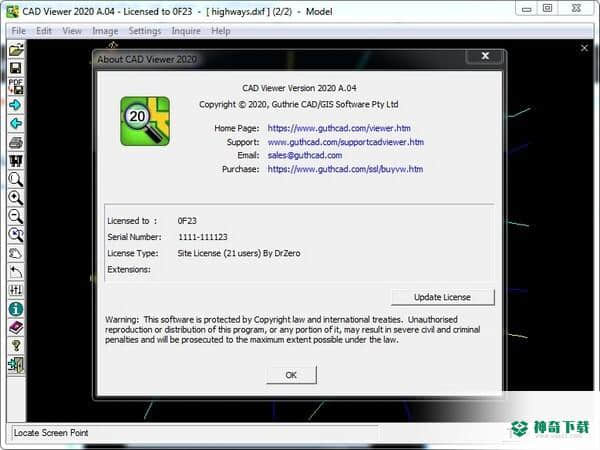Open the help book icon

[16, 328]
